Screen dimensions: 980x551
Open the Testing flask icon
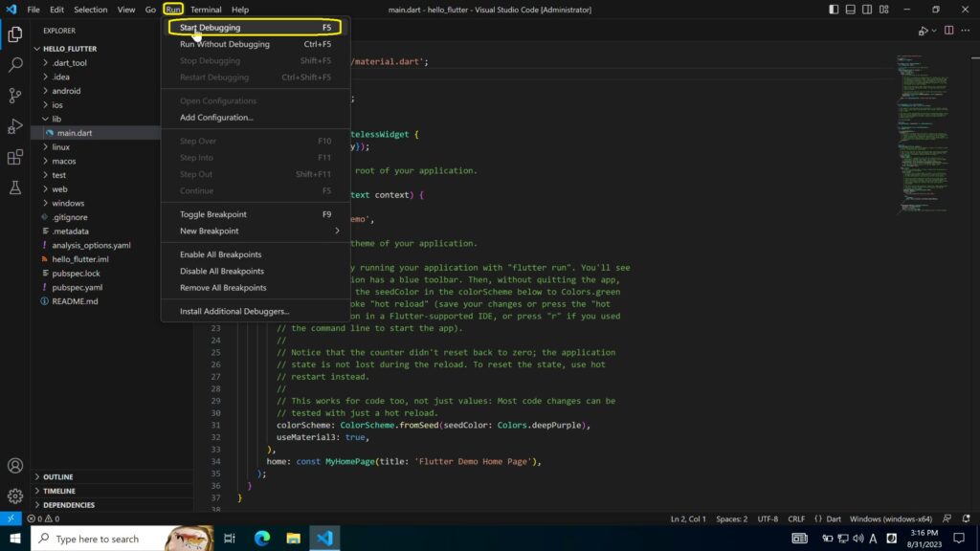[x=15, y=187]
